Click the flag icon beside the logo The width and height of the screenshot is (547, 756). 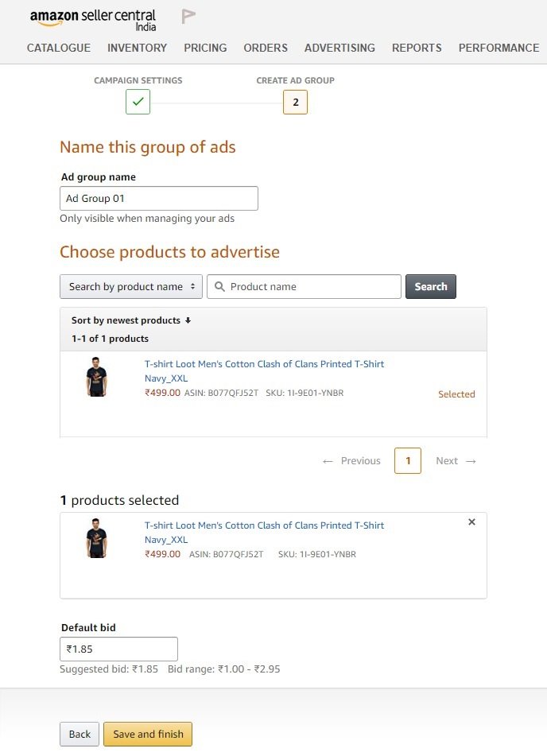point(188,16)
